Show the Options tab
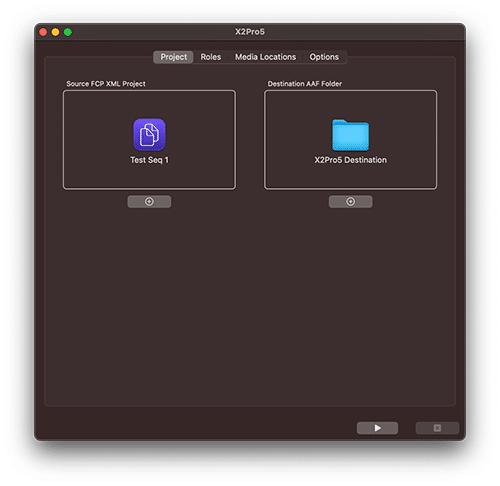Image resolution: width=500 pixels, height=486 pixels. coord(324,57)
